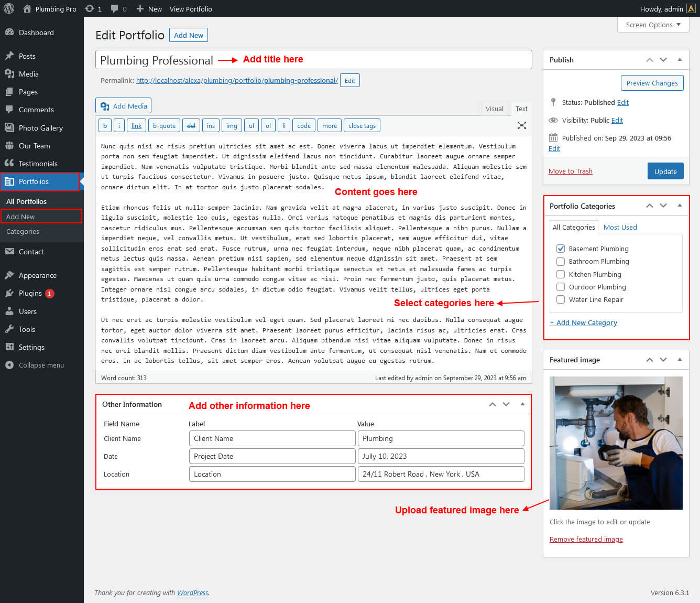Edit the permalink with Edit button
Image resolution: width=700 pixels, height=603 pixels.
pyautogui.click(x=350, y=81)
